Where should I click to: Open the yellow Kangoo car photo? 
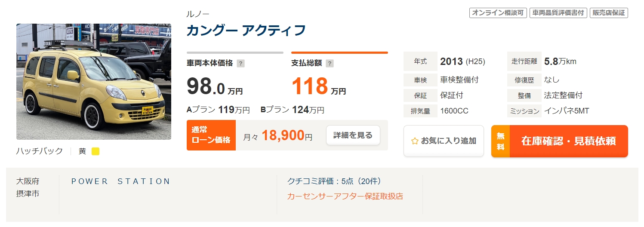(x=94, y=82)
